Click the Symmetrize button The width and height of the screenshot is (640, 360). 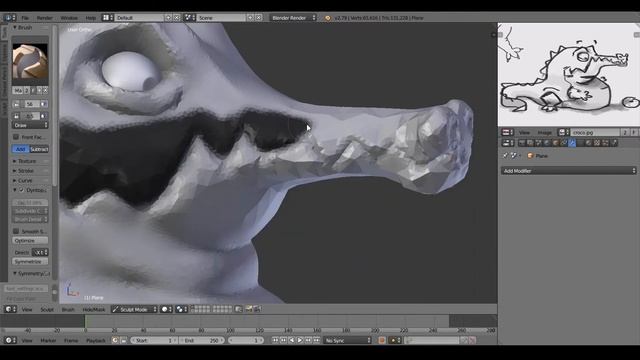[x=30, y=261]
